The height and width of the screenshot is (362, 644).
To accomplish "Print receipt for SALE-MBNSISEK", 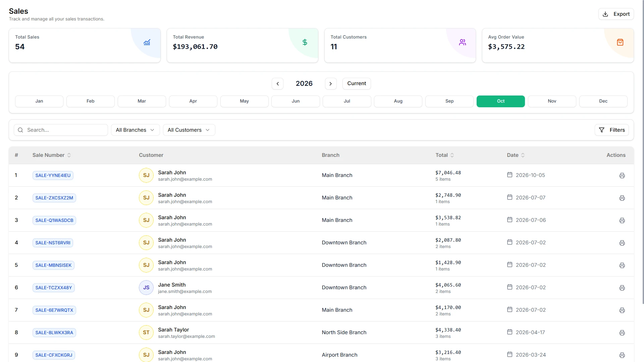I will coord(622,265).
